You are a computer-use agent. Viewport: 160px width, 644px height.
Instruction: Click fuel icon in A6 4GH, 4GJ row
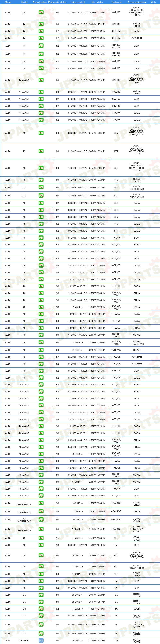tap(41, 350)
